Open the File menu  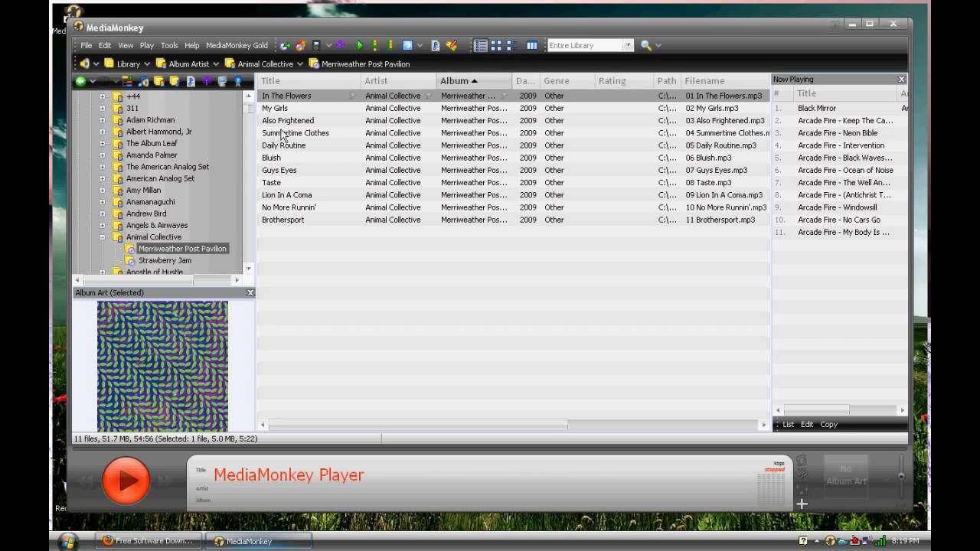pyautogui.click(x=87, y=46)
